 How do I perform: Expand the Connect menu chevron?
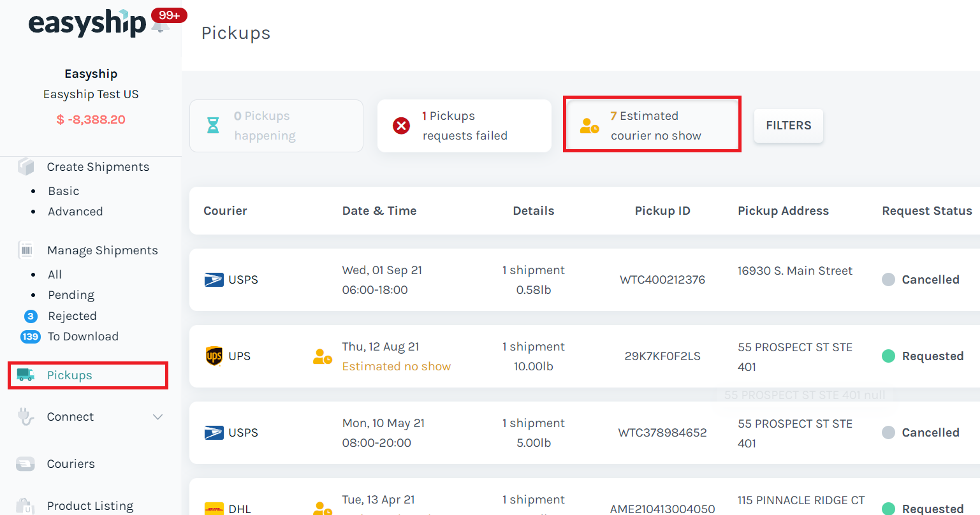pyautogui.click(x=157, y=417)
